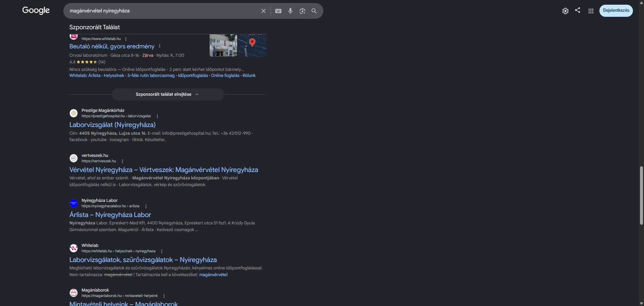The image size is (644, 306).
Task: Open Laborvizsgálatok, szűrővizsgálatok – Nyíregyháza result
Action: (143, 260)
